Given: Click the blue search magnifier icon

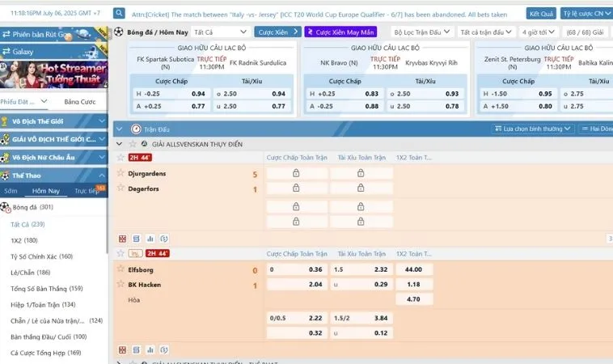Looking at the screenshot, I should point(120,15).
